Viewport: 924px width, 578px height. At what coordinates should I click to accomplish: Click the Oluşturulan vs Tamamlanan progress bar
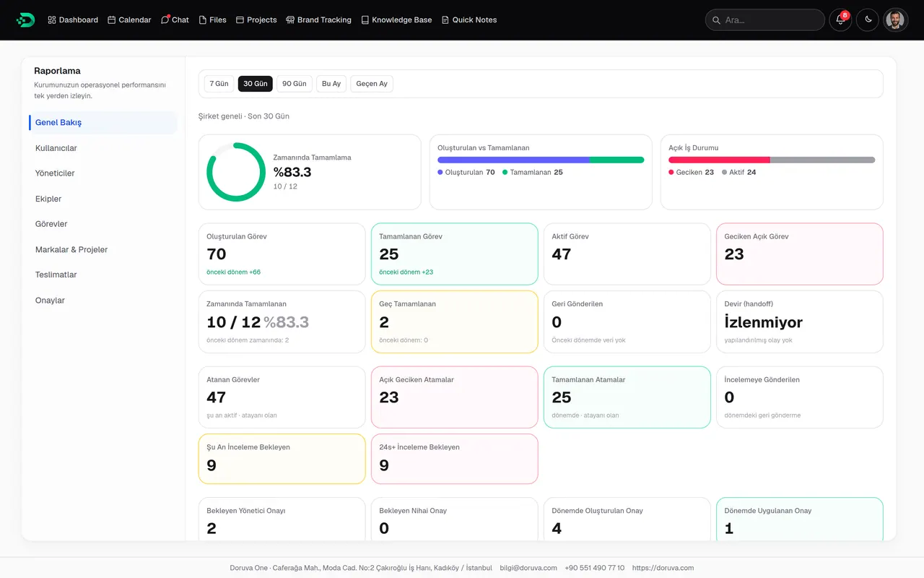[x=541, y=160]
